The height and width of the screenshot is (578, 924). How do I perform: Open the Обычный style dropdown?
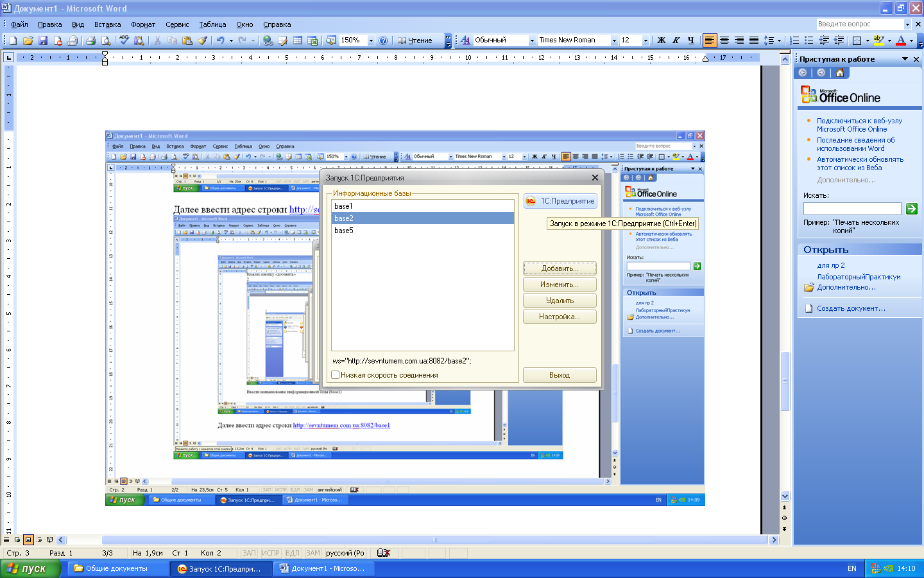[532, 40]
